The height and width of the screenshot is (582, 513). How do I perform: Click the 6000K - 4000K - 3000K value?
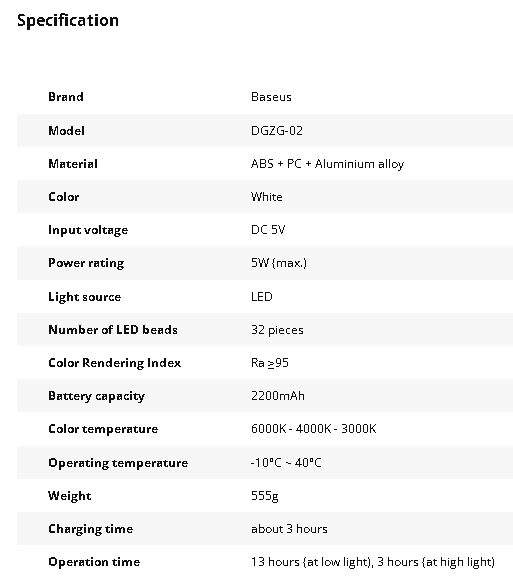point(314,429)
